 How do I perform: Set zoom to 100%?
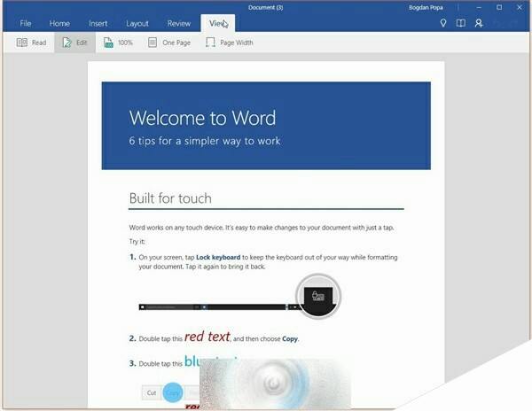(x=118, y=43)
